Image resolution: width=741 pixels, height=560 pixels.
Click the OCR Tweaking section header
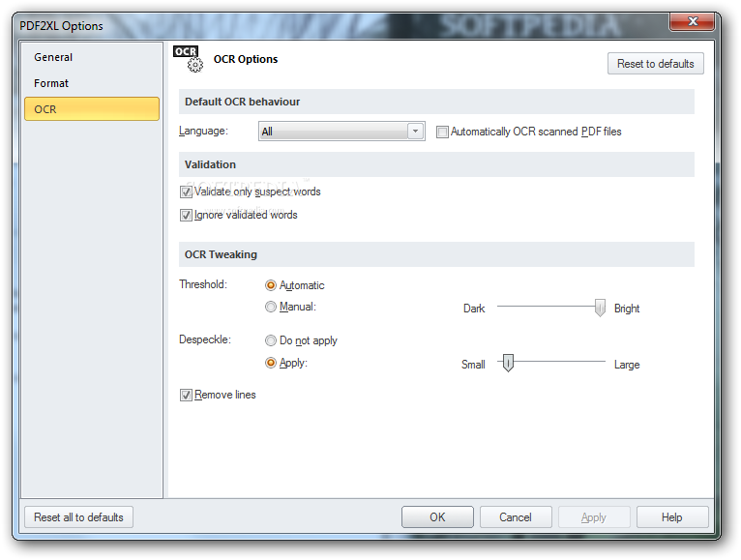[436, 254]
